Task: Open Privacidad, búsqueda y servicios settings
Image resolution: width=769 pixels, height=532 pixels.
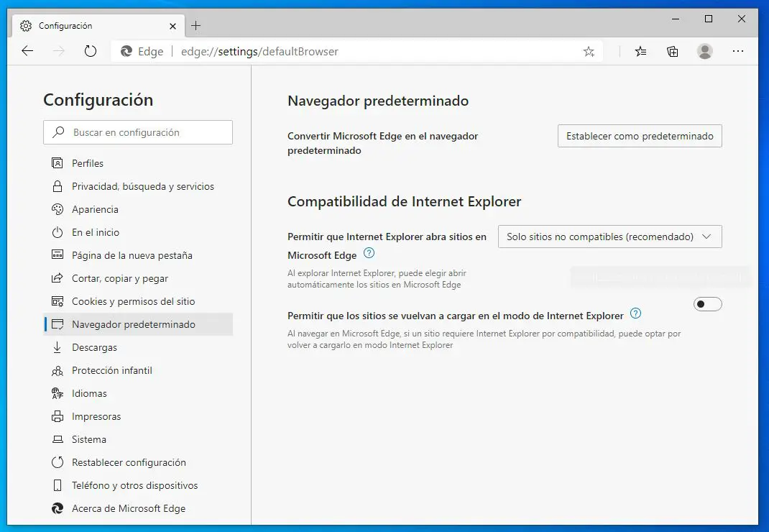Action: (138, 186)
